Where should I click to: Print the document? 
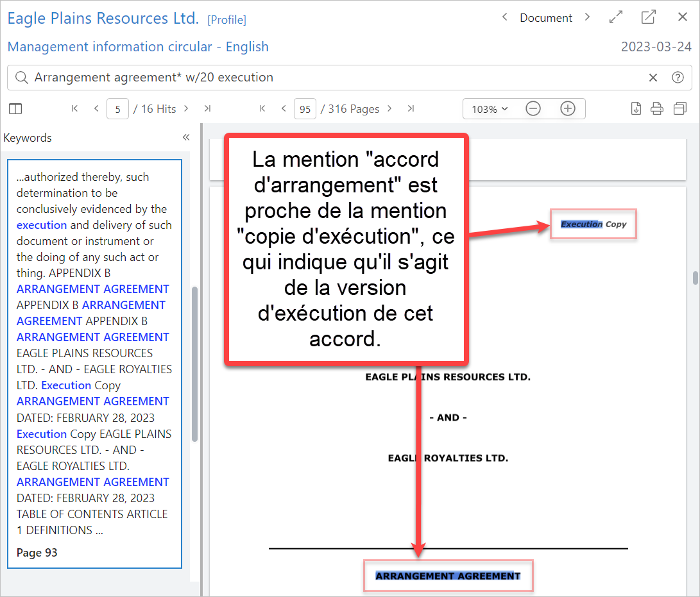click(x=657, y=108)
